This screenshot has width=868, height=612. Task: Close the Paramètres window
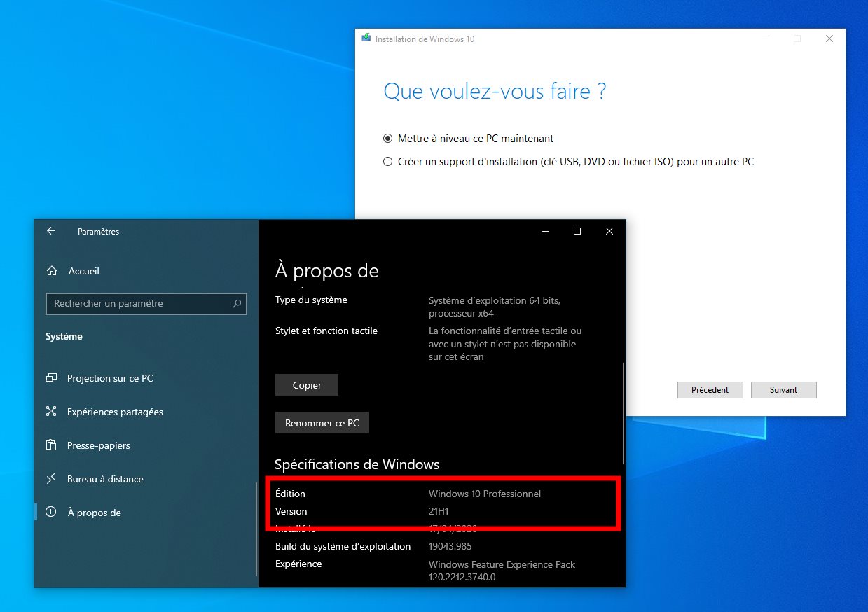click(x=609, y=231)
